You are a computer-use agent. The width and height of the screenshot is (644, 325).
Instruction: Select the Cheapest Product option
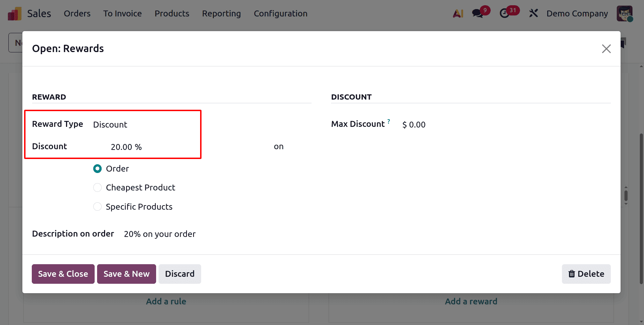point(97,187)
